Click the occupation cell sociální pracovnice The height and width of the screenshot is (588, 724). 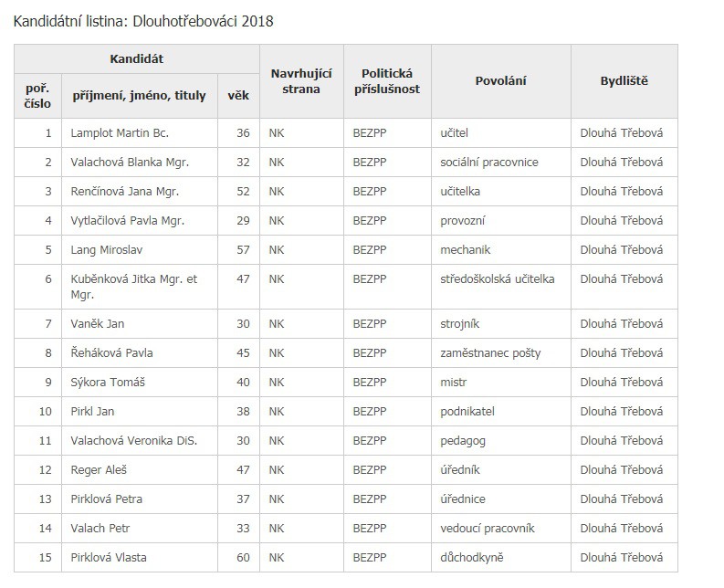[x=488, y=162]
